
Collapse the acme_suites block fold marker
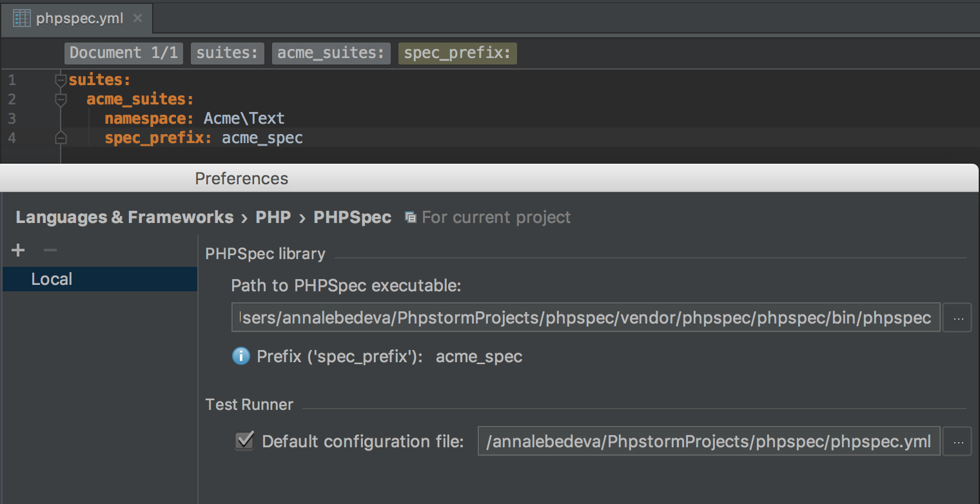61,100
